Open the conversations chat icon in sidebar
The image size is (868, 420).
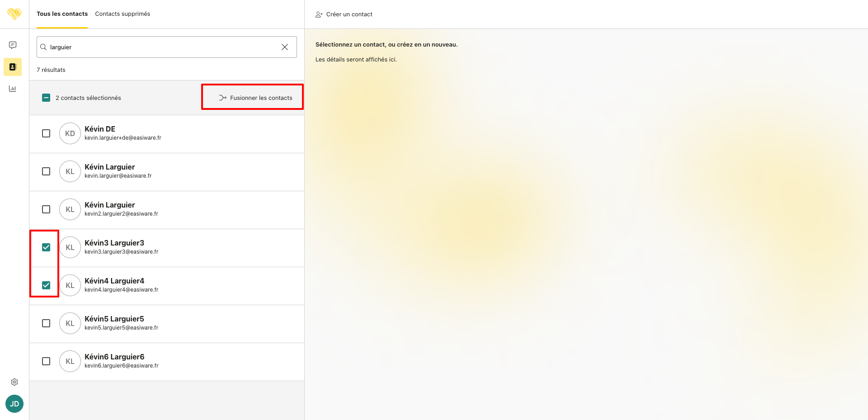tap(13, 45)
